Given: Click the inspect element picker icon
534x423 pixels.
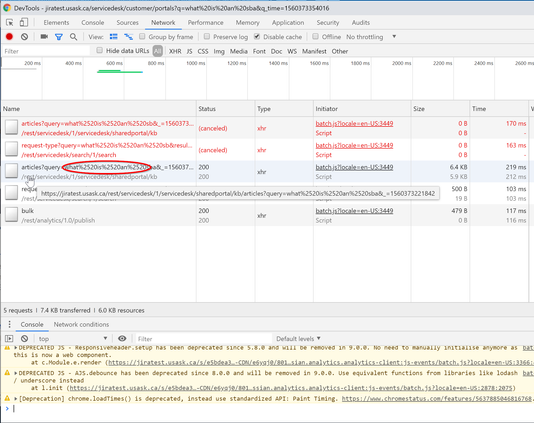Looking at the screenshot, I should click(x=10, y=22).
